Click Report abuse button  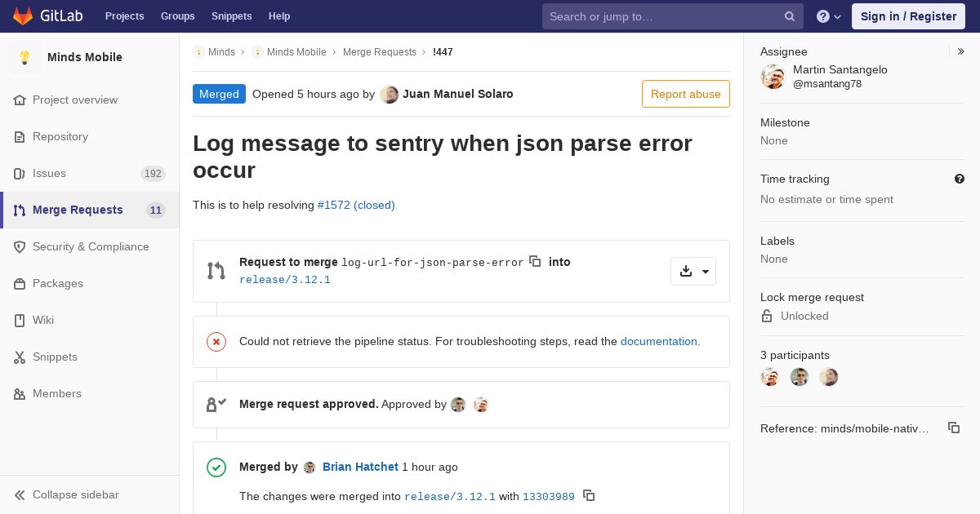point(686,94)
